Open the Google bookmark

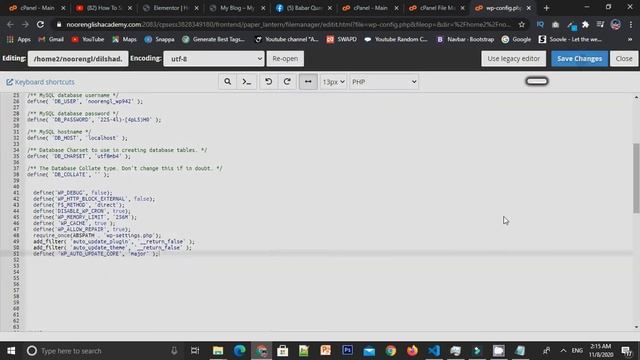click(516, 39)
